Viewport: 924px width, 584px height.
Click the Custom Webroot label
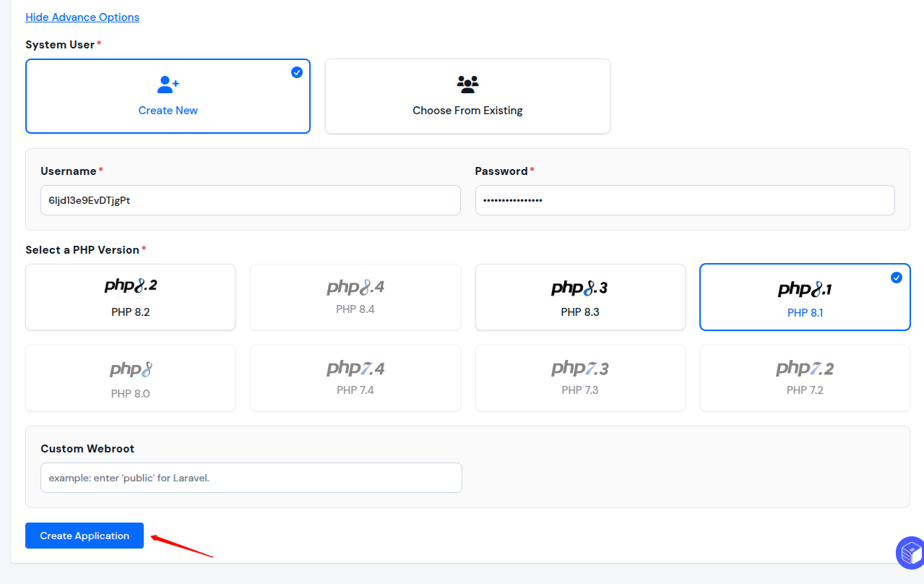[87, 449]
